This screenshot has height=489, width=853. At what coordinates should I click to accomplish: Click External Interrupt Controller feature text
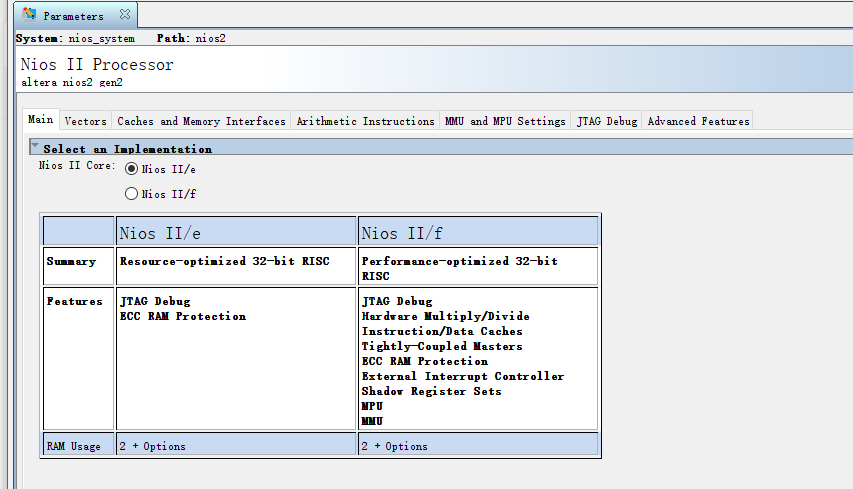click(463, 376)
